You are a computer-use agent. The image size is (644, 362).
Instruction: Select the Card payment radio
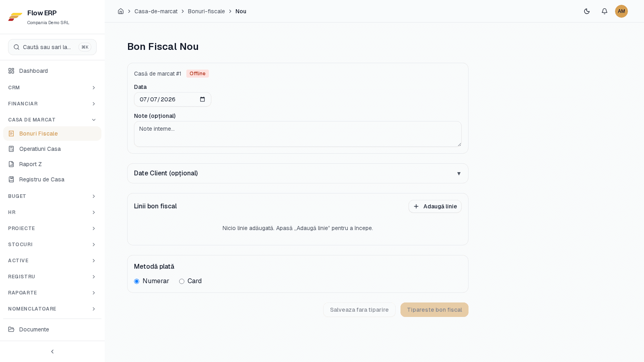(x=182, y=281)
